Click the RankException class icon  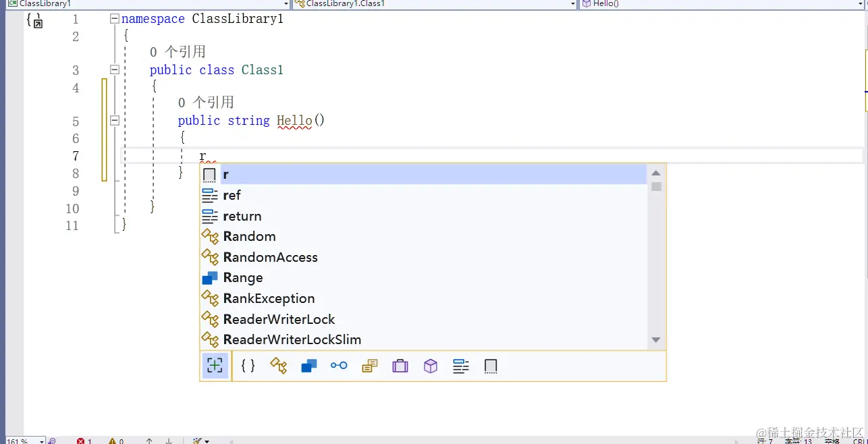pos(211,298)
